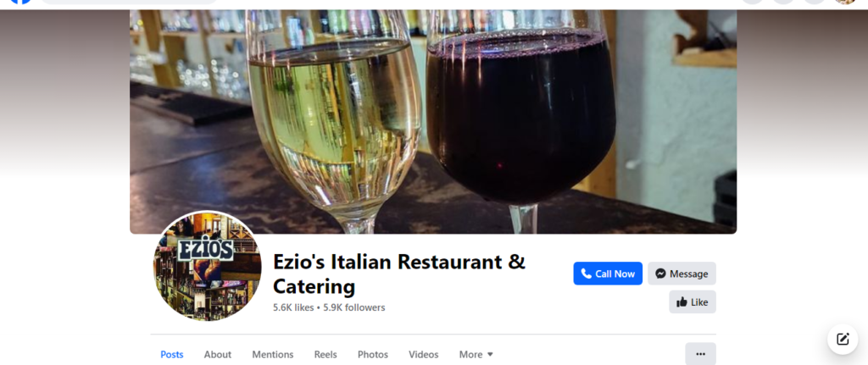View Ezio's circular profile picture

click(207, 266)
